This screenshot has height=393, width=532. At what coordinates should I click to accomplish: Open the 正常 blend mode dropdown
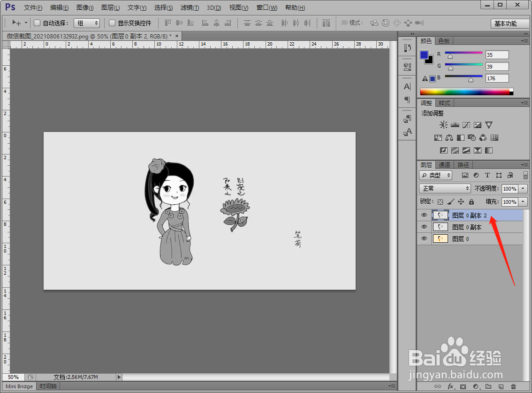[445, 188]
